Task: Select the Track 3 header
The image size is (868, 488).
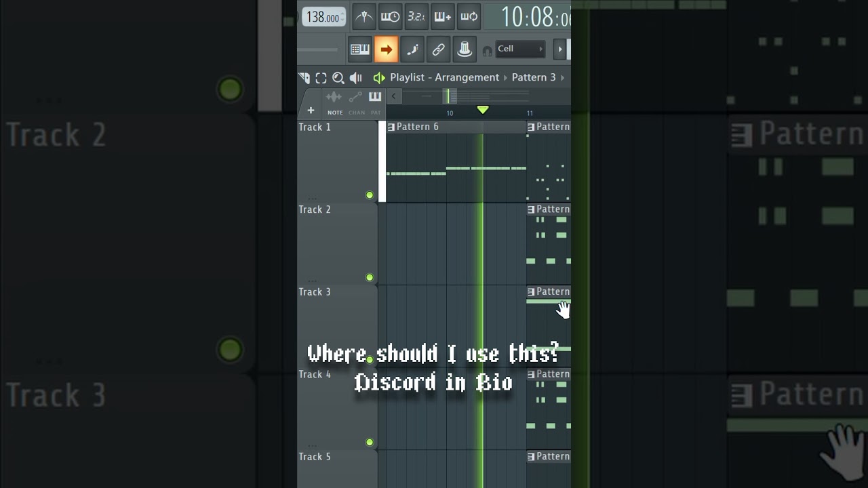Action: pyautogui.click(x=337, y=326)
